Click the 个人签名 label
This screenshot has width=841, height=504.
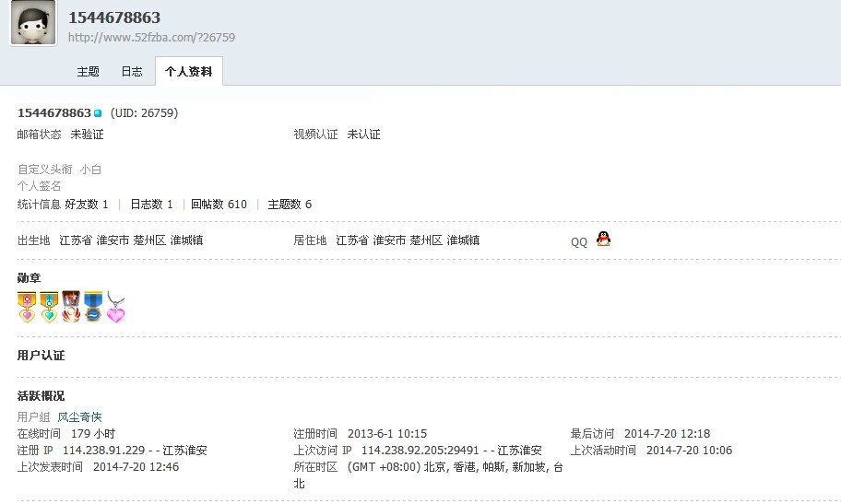(x=39, y=186)
